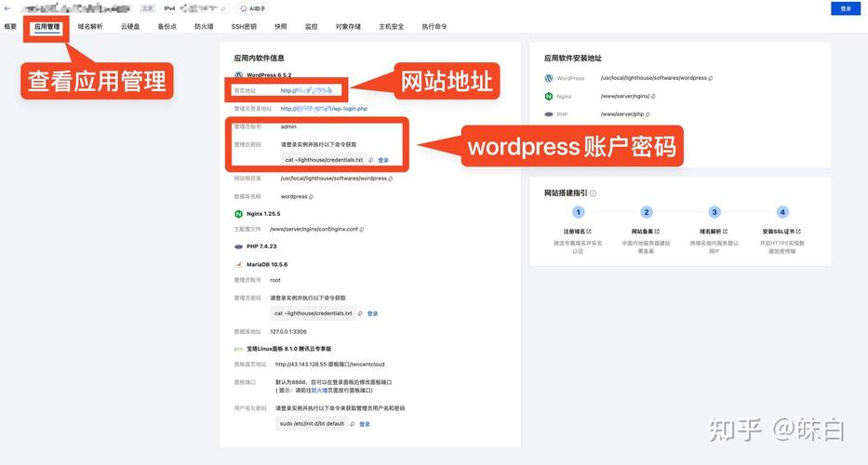Open the 安装SSL证书 step link
This screenshot has height=465, width=868.
(x=782, y=231)
